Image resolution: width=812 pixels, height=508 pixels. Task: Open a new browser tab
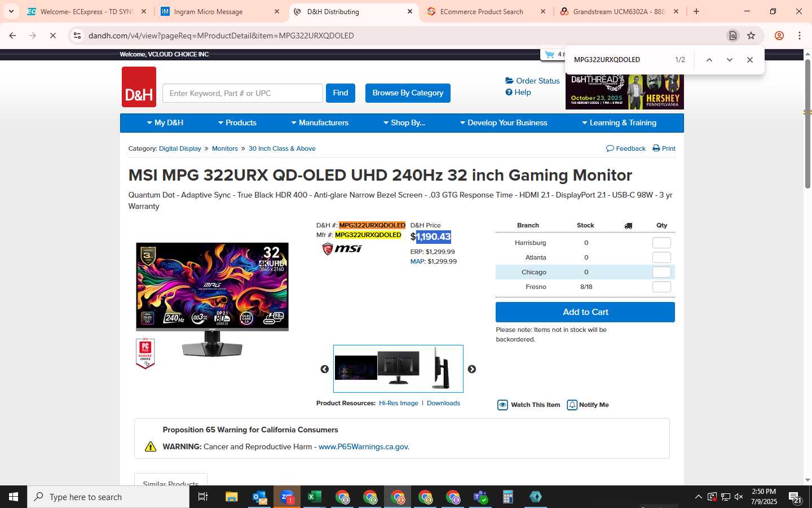click(x=696, y=11)
